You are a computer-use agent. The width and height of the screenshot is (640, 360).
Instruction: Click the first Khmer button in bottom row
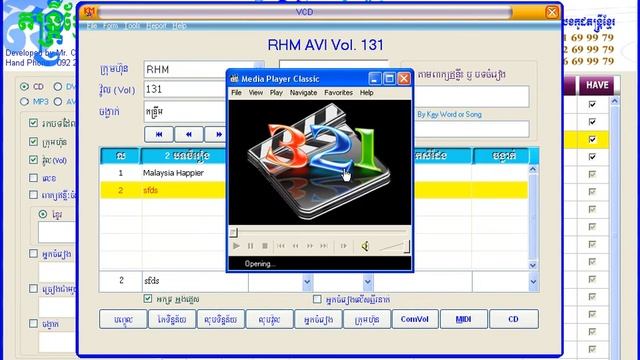tap(123, 319)
